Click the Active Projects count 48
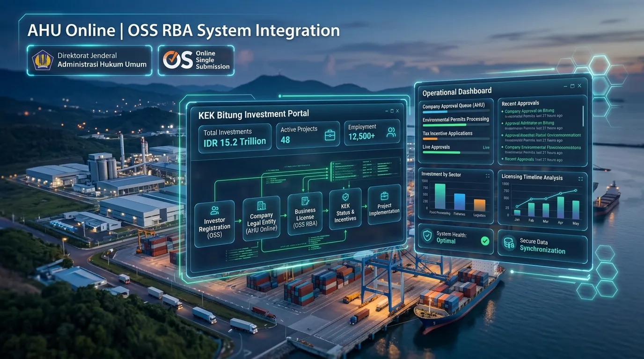The height and width of the screenshot is (359, 644). tap(285, 140)
